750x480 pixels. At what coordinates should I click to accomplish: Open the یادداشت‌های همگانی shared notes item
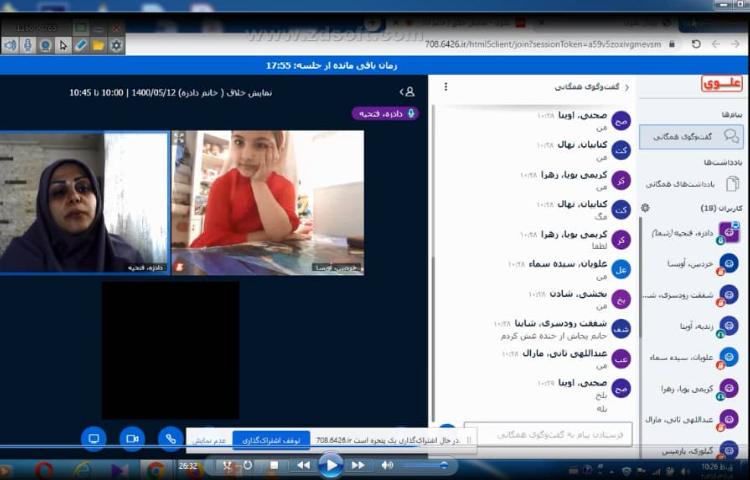(x=691, y=184)
